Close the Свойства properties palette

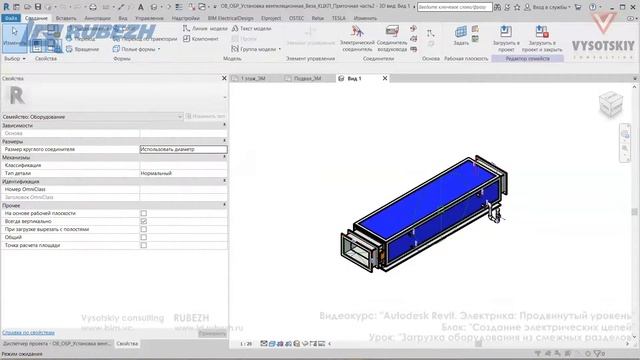224,78
